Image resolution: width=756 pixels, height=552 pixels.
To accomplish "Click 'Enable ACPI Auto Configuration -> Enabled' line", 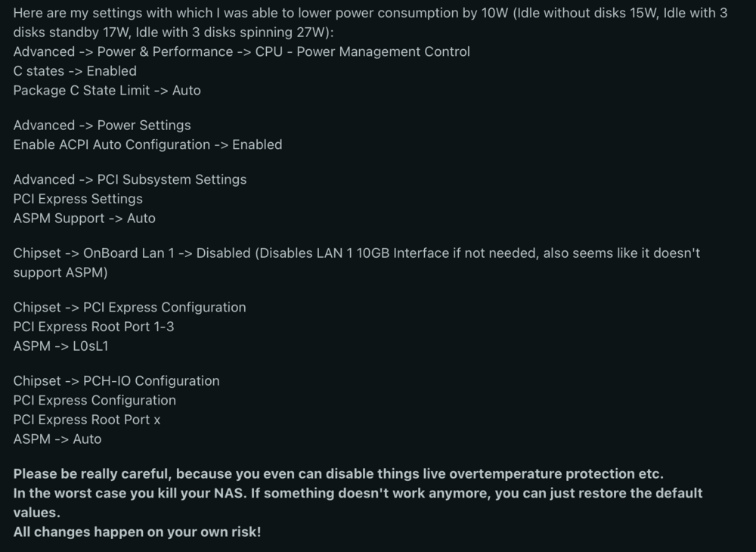I will [x=147, y=144].
